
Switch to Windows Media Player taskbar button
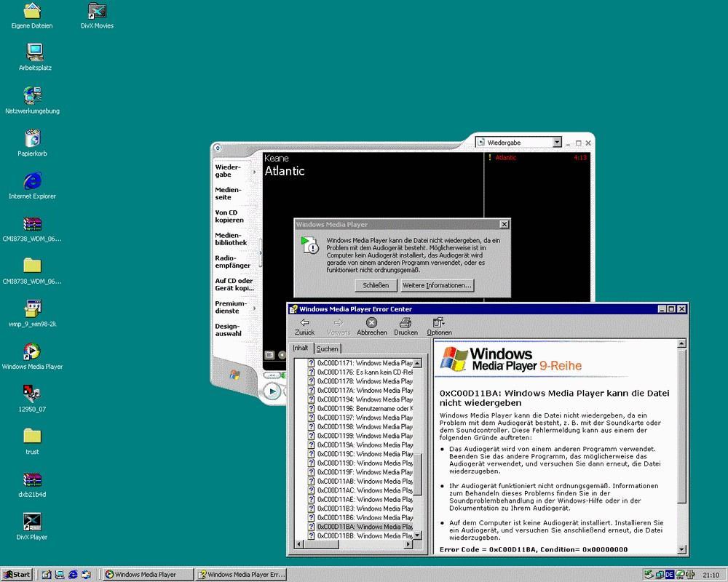pos(148,575)
